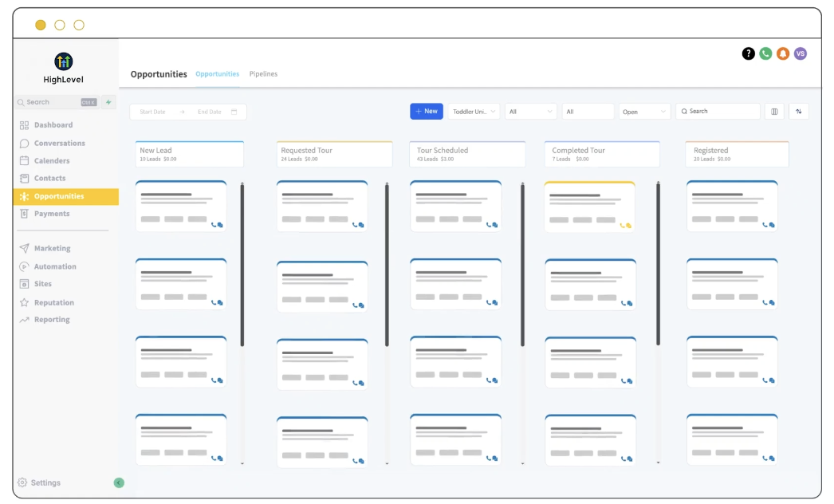This screenshot has width=834, height=504.
Task: Click the green phone dialer icon
Action: pos(765,53)
